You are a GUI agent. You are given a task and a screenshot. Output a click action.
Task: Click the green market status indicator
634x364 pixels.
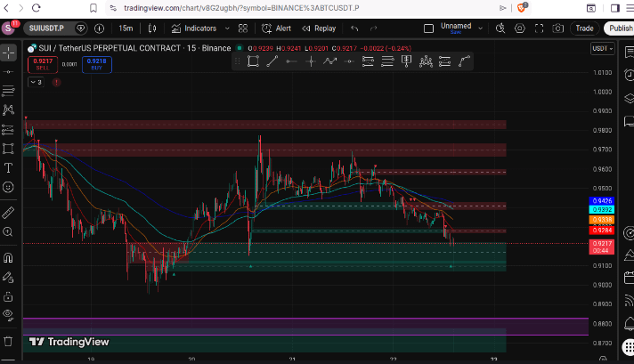[240, 48]
